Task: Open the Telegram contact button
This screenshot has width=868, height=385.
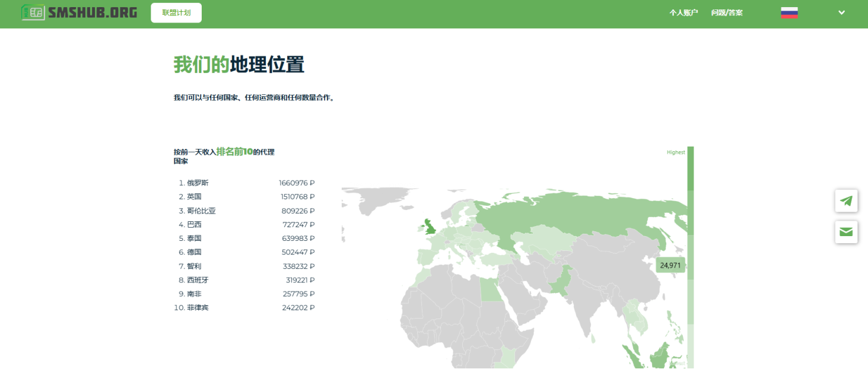Action: tap(846, 201)
